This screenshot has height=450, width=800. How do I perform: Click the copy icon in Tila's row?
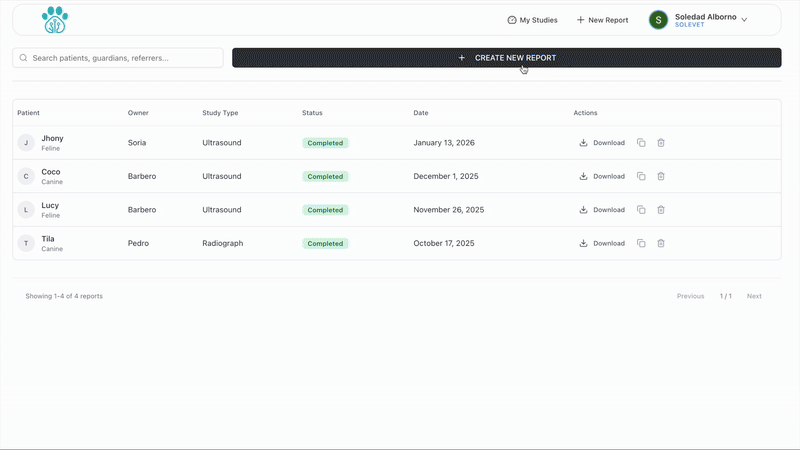coord(641,243)
